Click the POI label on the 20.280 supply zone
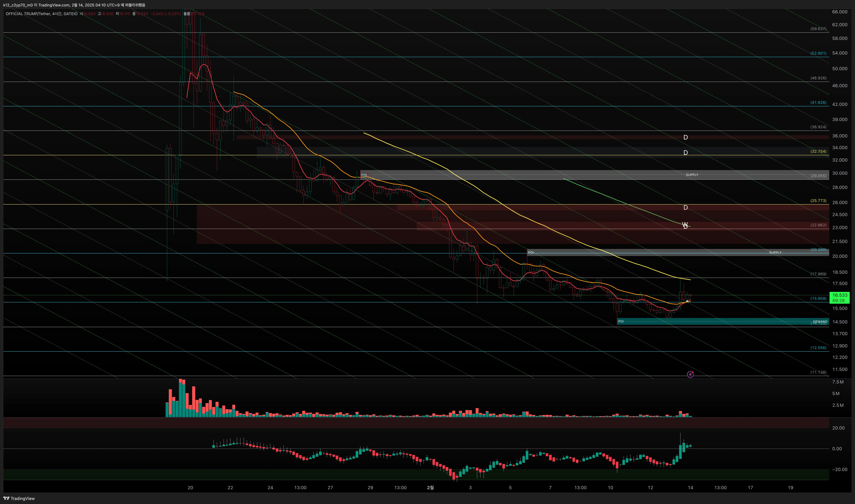Viewport: 855px width, 504px height. 531,252
